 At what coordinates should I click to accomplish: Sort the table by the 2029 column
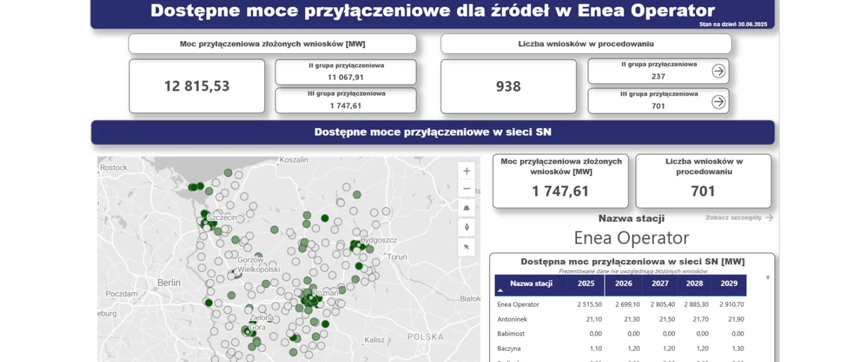click(729, 284)
